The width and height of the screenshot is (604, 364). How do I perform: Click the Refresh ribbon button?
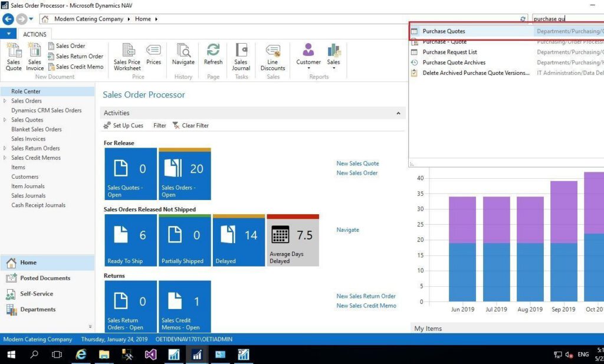[213, 54]
